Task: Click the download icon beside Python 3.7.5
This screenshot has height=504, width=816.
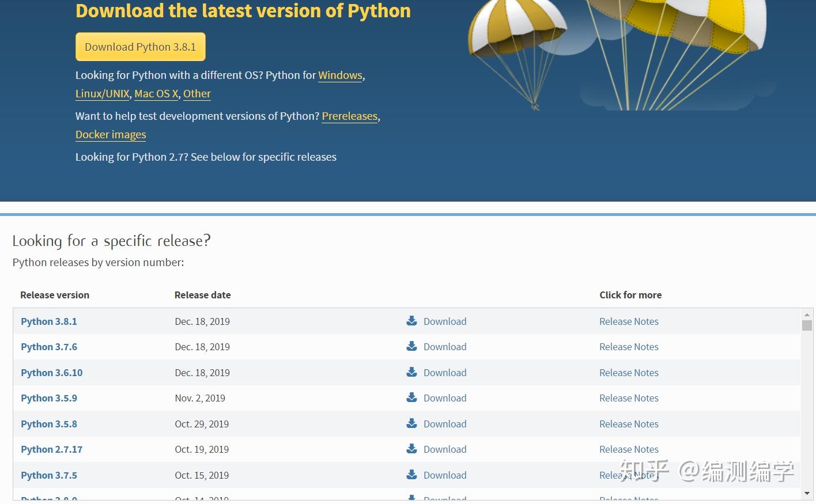Action: [411, 475]
